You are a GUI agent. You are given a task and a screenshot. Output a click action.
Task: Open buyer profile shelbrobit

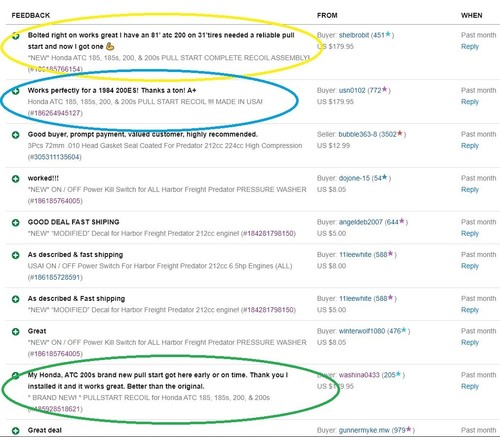pyautogui.click(x=354, y=35)
